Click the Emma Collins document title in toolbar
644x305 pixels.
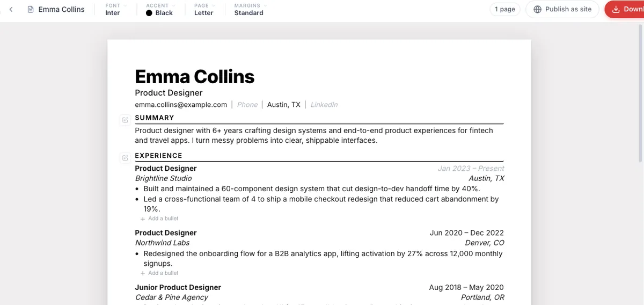tap(61, 9)
